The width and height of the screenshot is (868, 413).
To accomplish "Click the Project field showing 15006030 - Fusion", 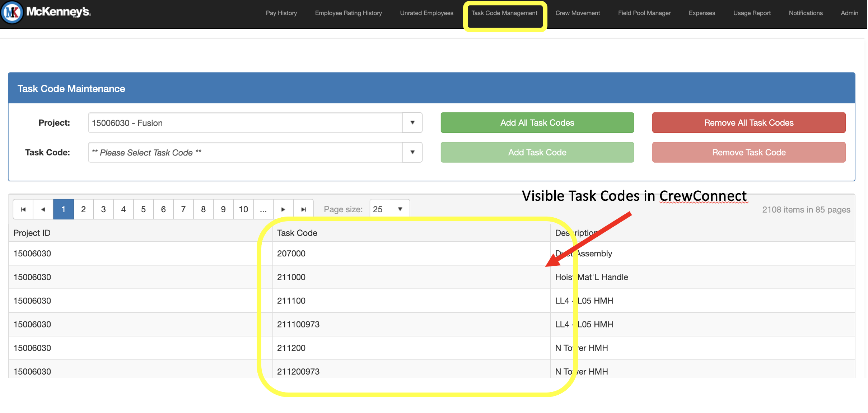I will coord(245,123).
